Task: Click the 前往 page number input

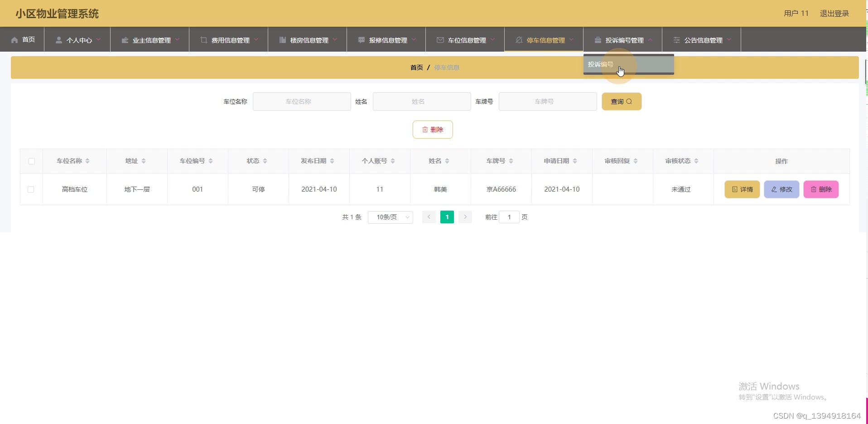Action: pos(509,217)
